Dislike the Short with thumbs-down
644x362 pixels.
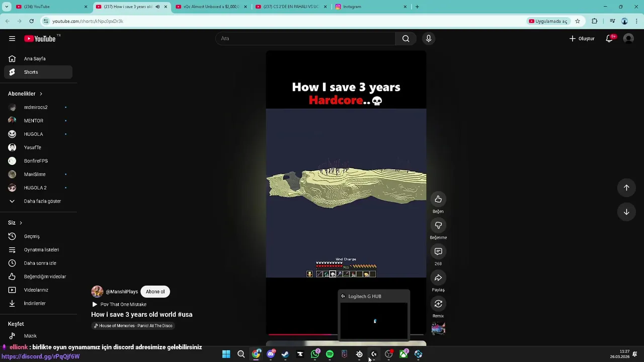tap(438, 225)
